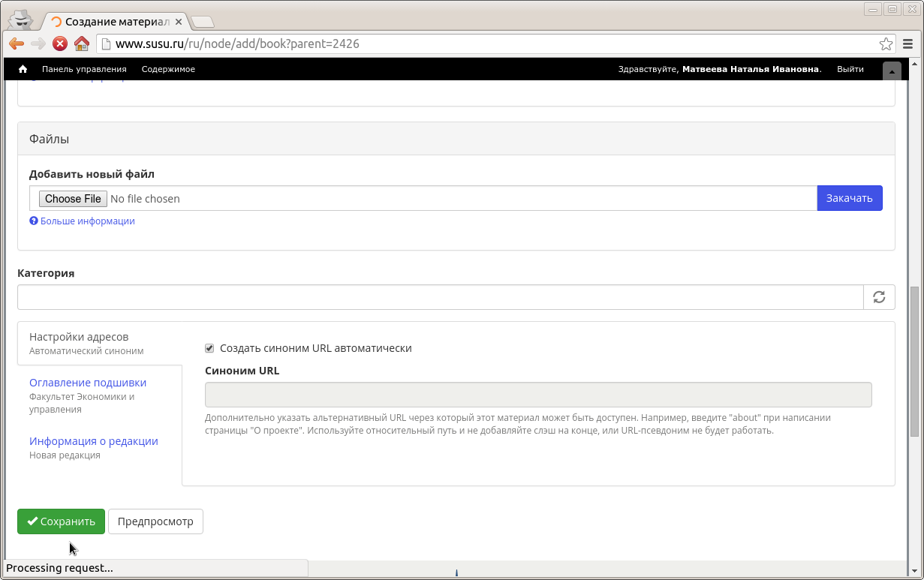Switch to Оглавление подшивки tab
The width and height of the screenshot is (924, 580).
pyautogui.click(x=88, y=383)
